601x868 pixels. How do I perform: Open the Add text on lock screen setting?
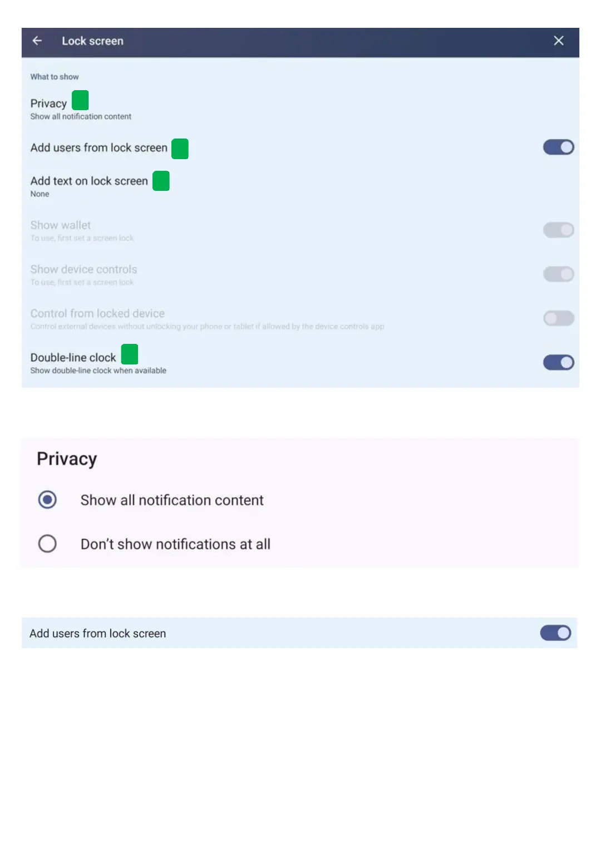89,181
